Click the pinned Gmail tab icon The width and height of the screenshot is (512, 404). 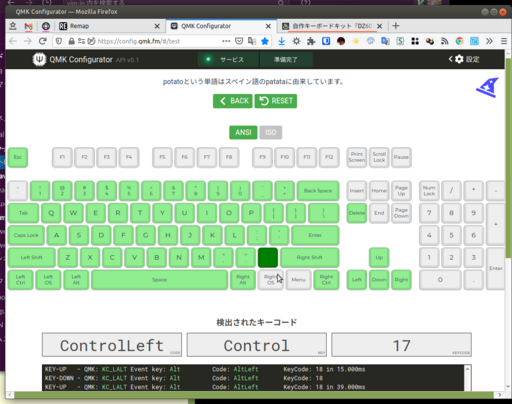click(x=29, y=26)
